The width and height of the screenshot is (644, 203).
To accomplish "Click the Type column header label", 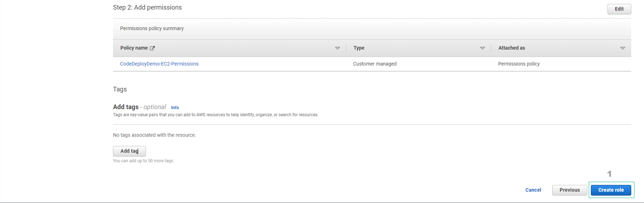I will click(x=359, y=48).
